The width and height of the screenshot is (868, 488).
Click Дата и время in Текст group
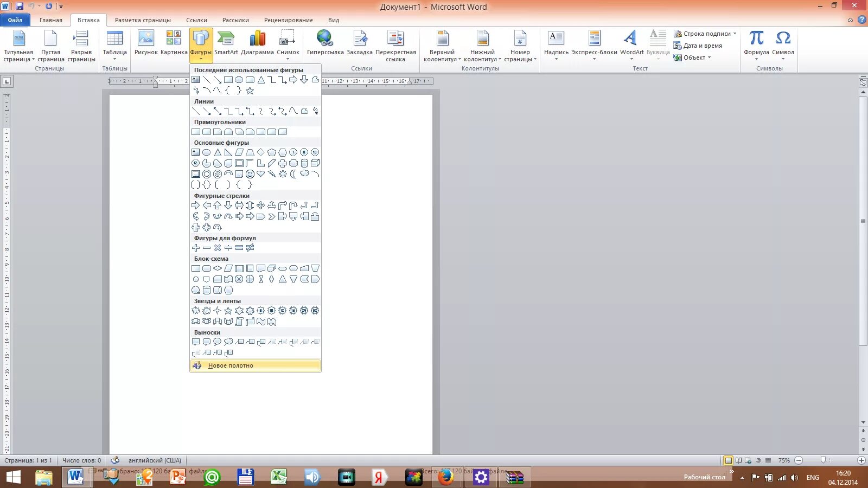pos(698,46)
